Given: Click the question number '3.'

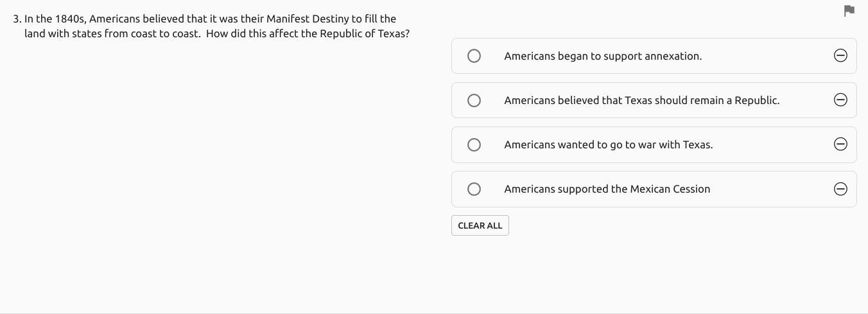Looking at the screenshot, I should tap(17, 19).
